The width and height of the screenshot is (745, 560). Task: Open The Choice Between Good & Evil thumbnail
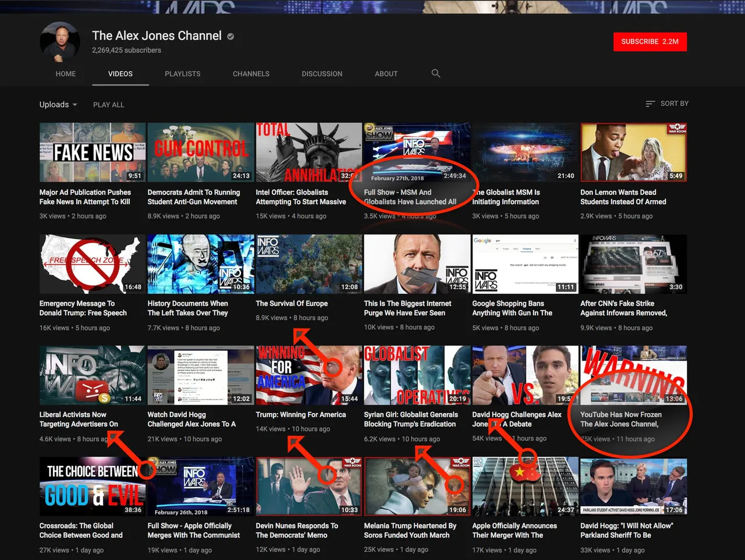93,486
